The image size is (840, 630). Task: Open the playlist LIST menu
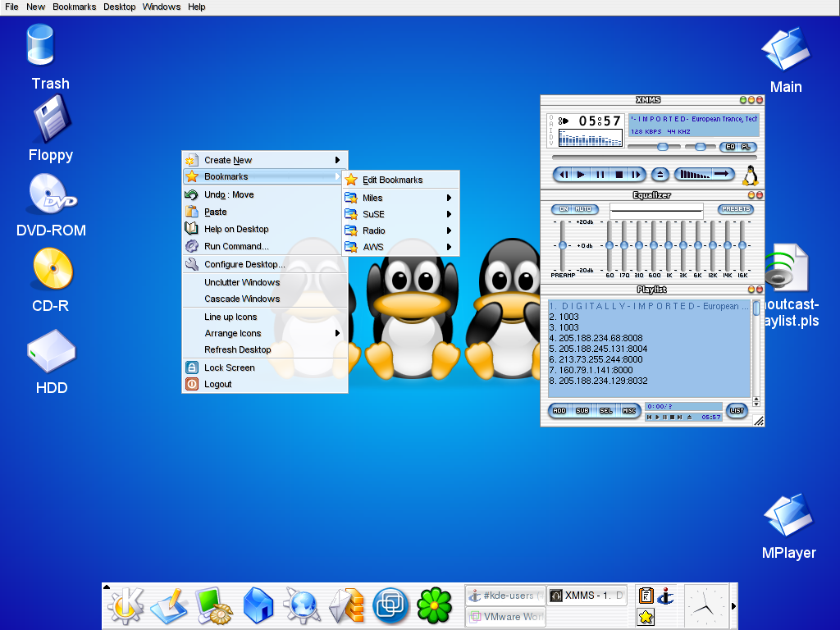coord(737,410)
